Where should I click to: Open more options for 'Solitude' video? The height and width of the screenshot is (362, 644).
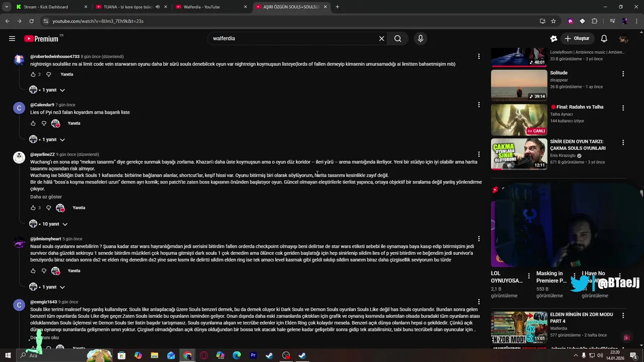tap(623, 73)
